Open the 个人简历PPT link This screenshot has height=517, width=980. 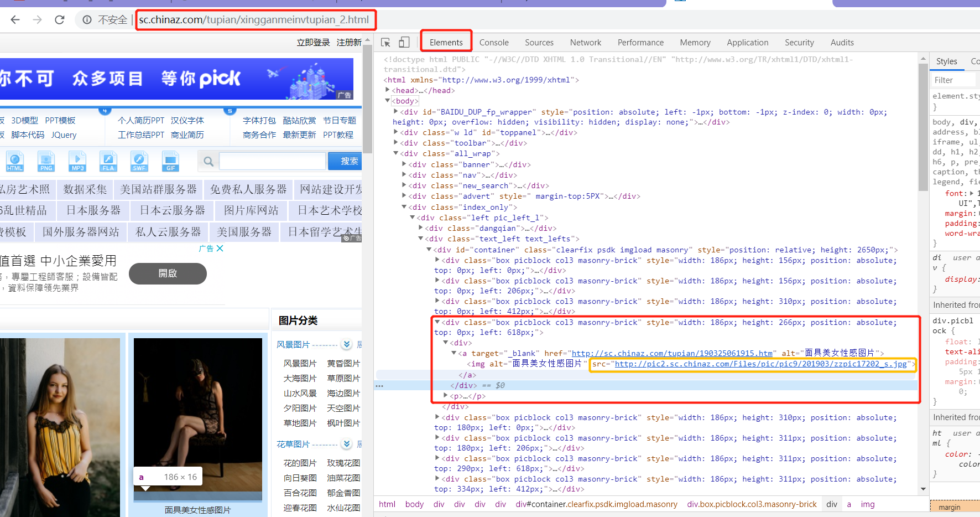coord(141,120)
